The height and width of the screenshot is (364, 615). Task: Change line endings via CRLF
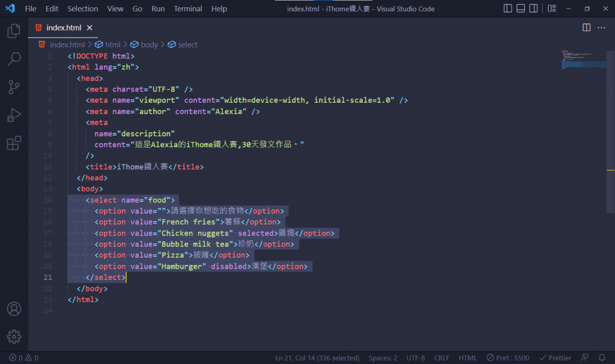[x=441, y=358]
